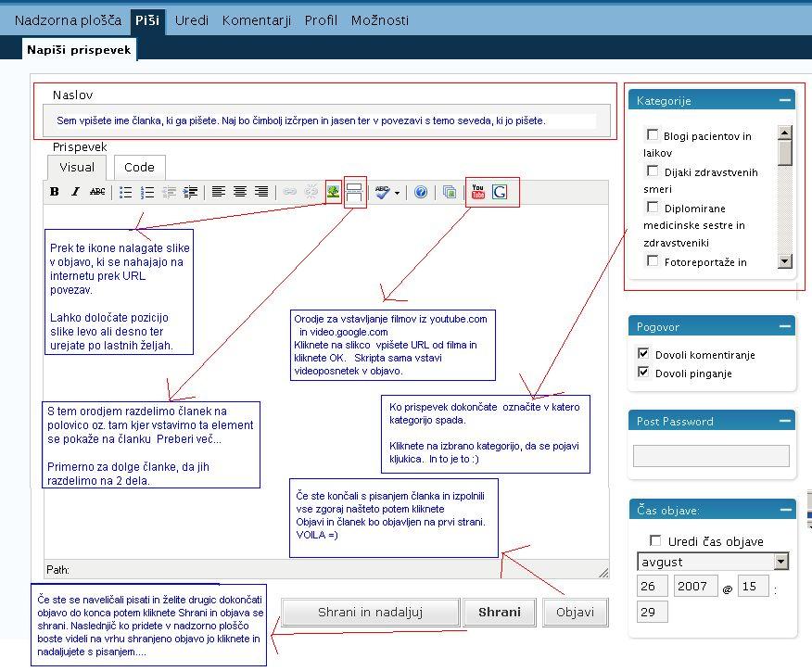Collapse the Kategorije panel
The height and width of the screenshot is (671, 812).
pos(784,100)
